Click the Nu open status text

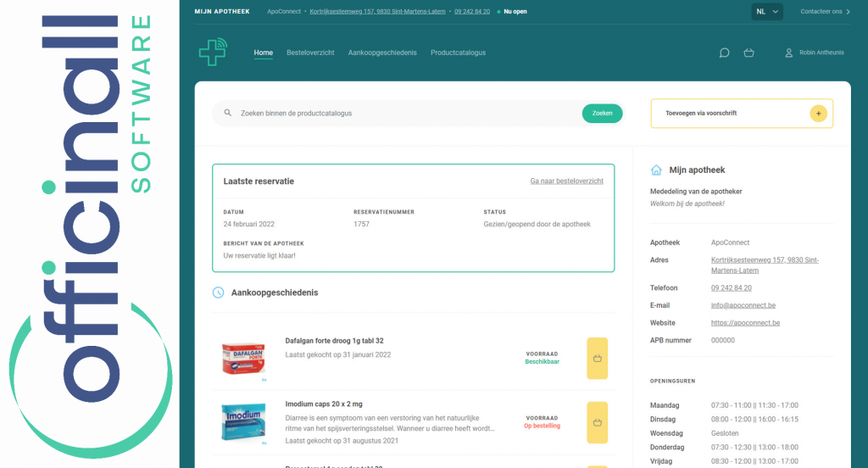point(515,12)
